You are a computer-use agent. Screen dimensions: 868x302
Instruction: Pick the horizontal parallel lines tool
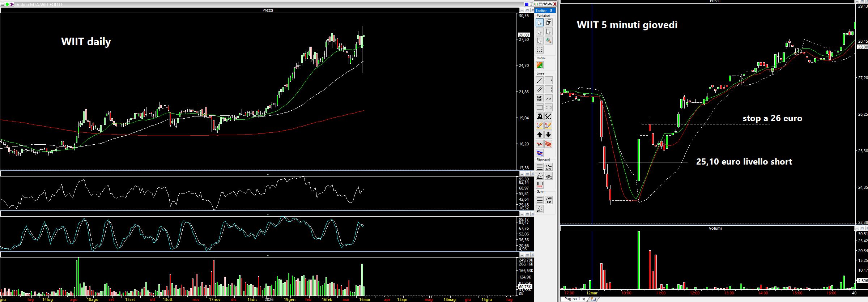(x=548, y=89)
